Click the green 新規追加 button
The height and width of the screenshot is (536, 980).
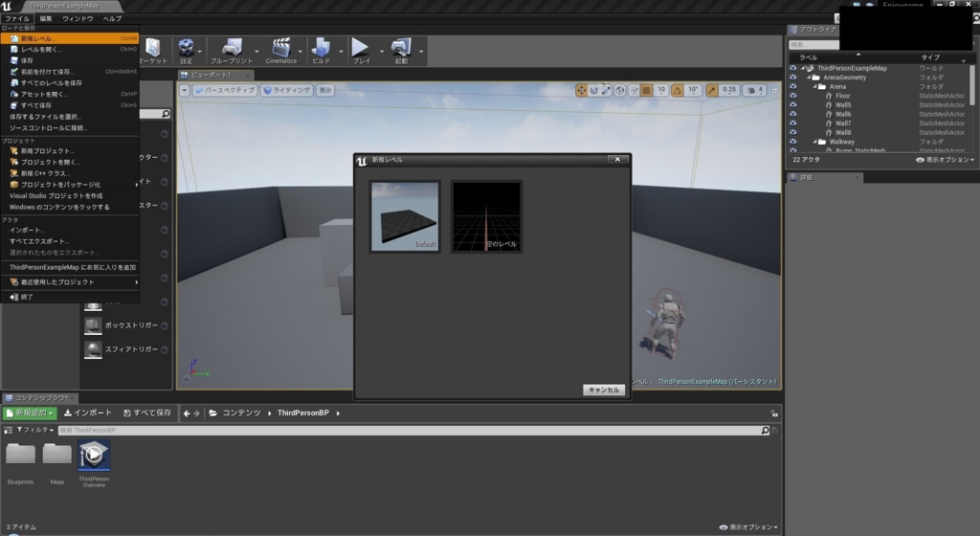point(30,413)
